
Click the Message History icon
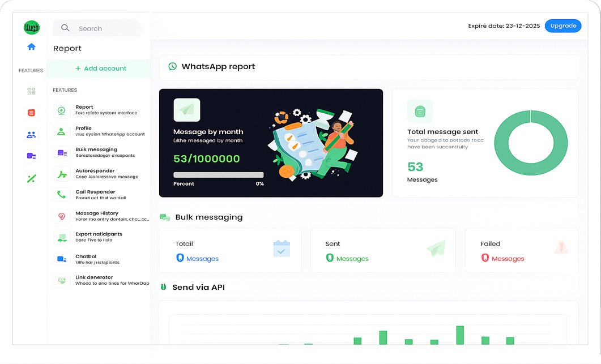coord(61,216)
